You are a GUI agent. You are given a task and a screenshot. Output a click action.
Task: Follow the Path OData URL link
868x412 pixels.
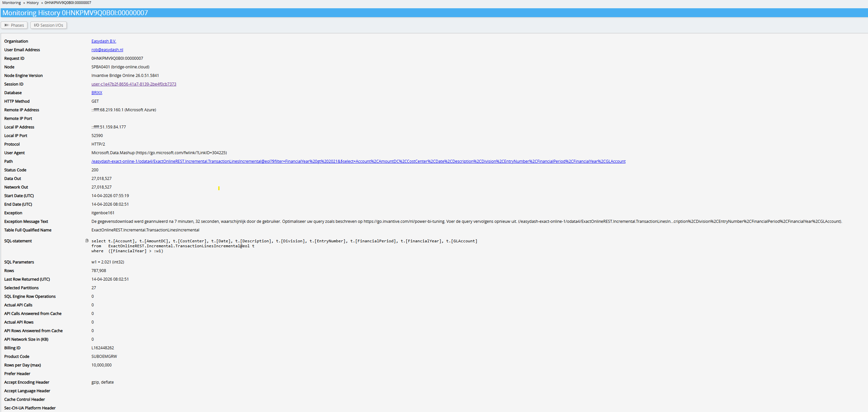tap(358, 161)
